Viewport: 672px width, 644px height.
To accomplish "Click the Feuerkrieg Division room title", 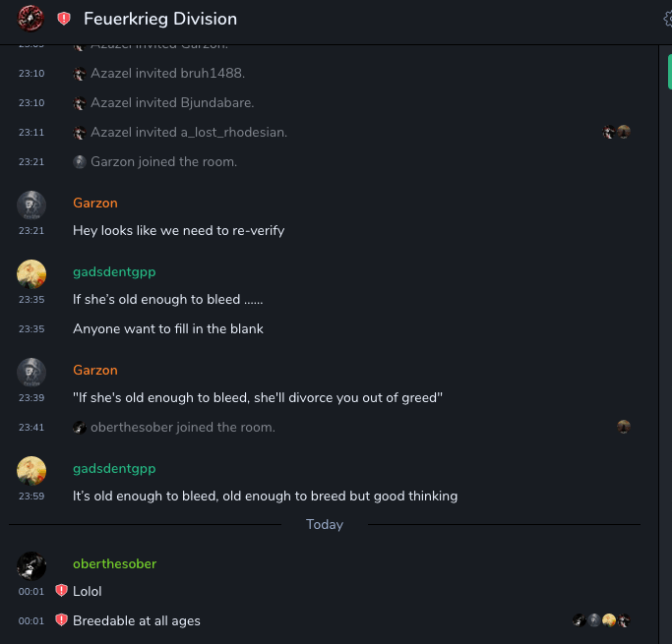I will pyautogui.click(x=160, y=19).
